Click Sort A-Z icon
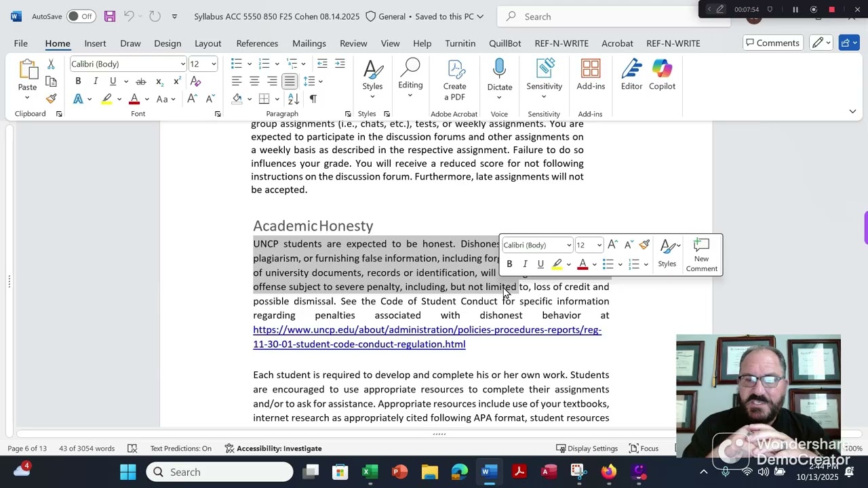The image size is (868, 488). (295, 99)
